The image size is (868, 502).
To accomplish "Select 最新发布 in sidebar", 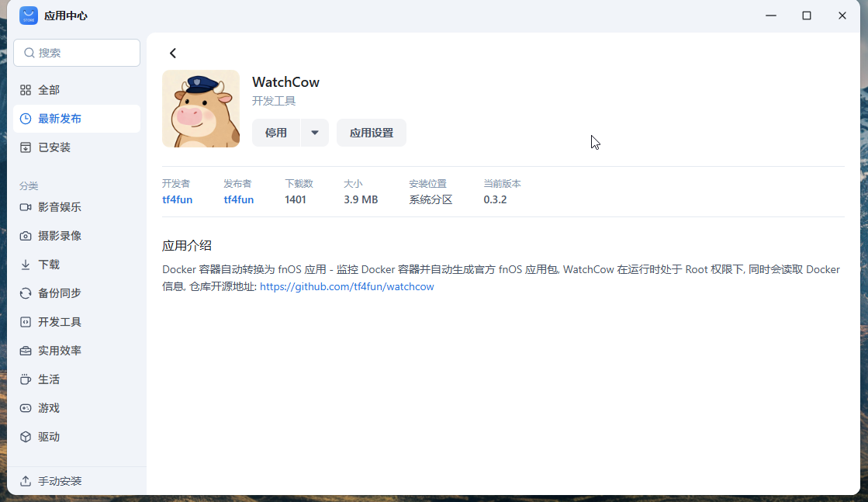I will (77, 119).
